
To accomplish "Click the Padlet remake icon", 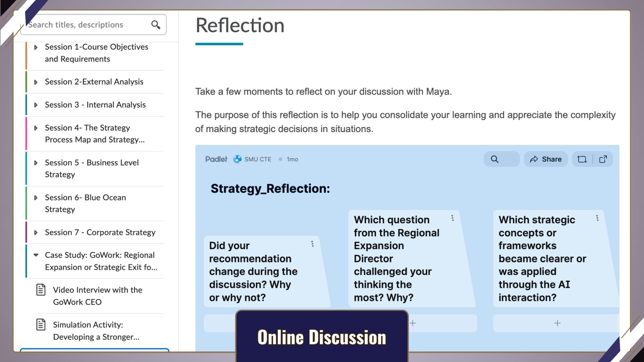I will [x=582, y=159].
